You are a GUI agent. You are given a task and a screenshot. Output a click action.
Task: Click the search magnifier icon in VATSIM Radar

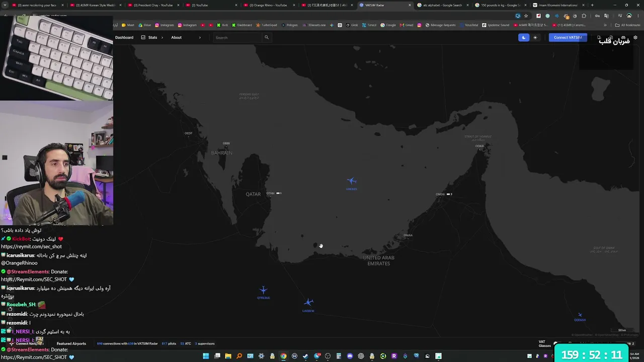pos(267,37)
